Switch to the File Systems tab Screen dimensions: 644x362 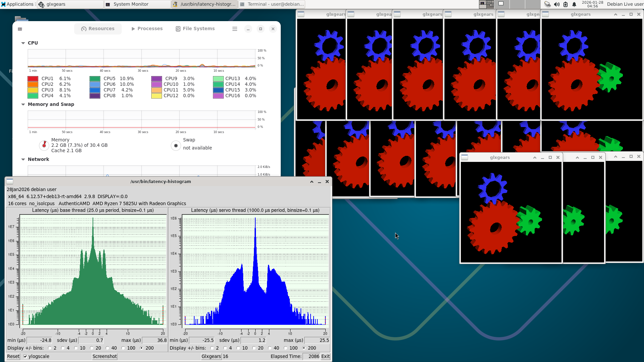(195, 29)
